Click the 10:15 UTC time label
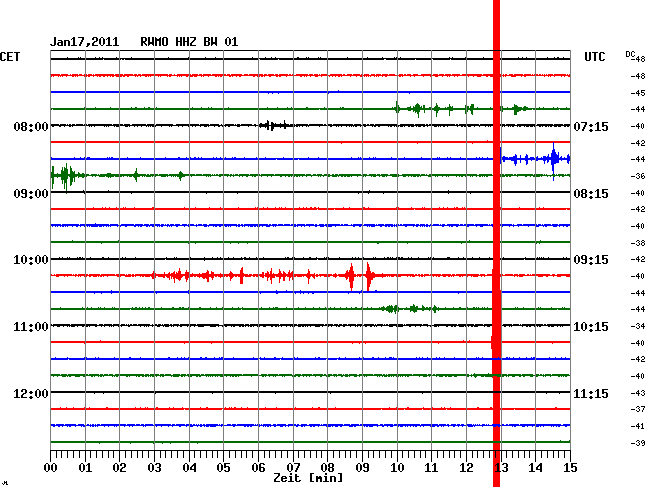Viewport: 650px width, 494px height. click(x=591, y=327)
